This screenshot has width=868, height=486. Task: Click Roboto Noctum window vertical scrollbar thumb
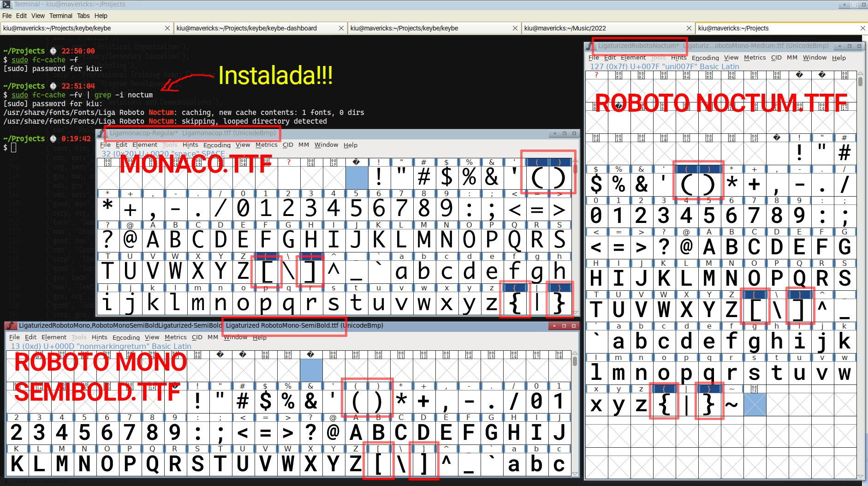click(x=860, y=82)
